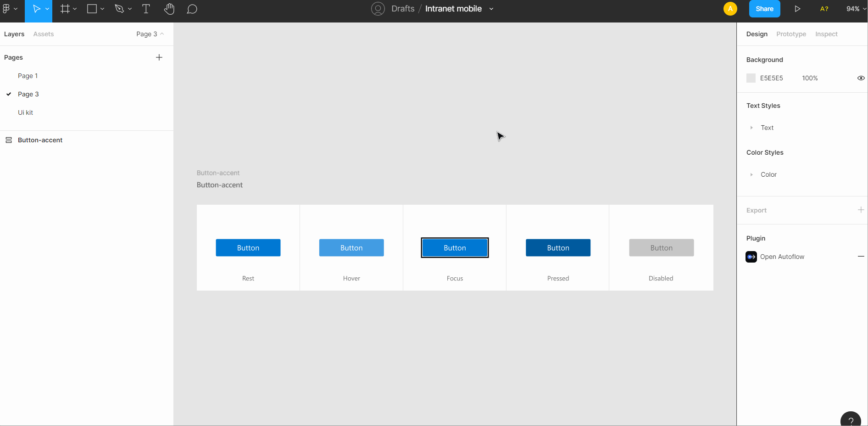Image resolution: width=868 pixels, height=426 pixels.
Task: Select the Pen tool
Action: coord(119,9)
